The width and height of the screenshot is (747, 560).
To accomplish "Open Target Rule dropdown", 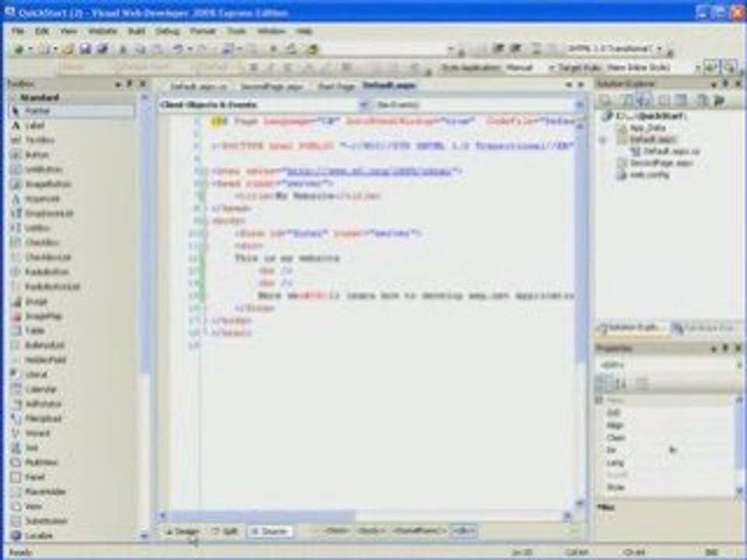I will [x=697, y=68].
